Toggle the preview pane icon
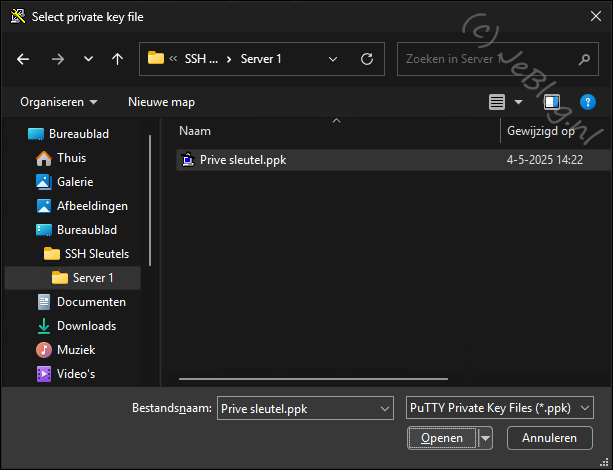The image size is (613, 470). click(551, 102)
